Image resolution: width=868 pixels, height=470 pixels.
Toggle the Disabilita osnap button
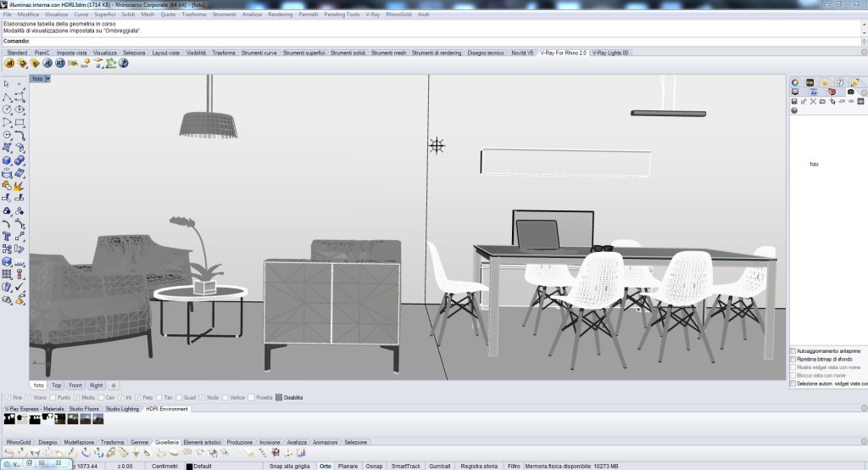(290, 397)
